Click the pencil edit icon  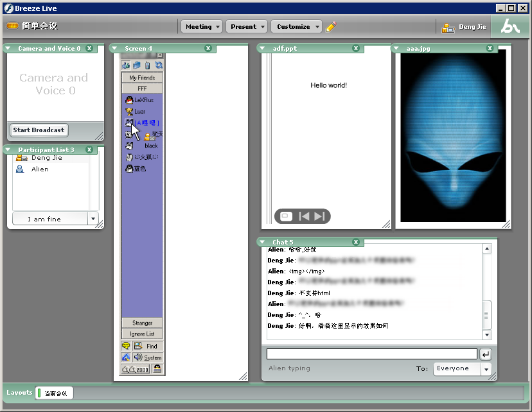(x=331, y=27)
